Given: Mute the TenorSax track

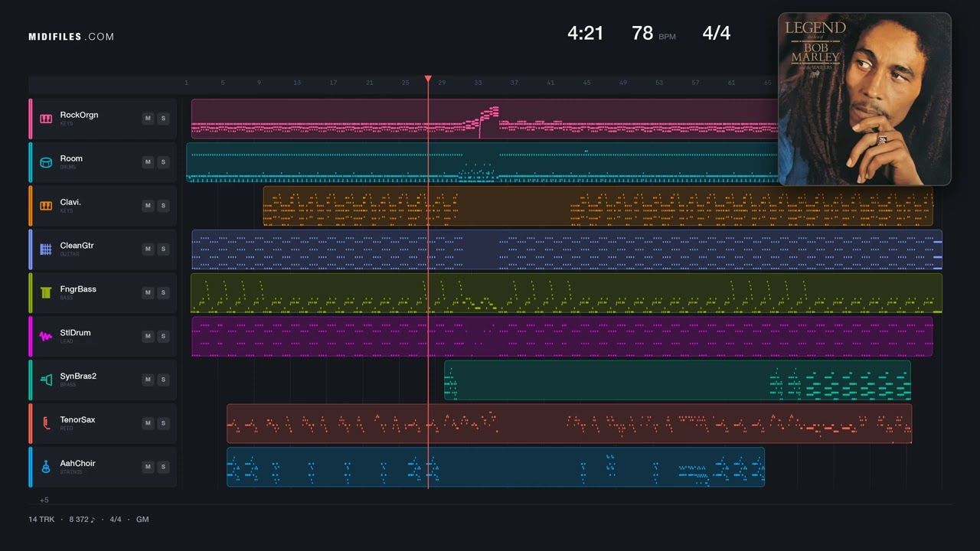Looking at the screenshot, I should 148,423.
